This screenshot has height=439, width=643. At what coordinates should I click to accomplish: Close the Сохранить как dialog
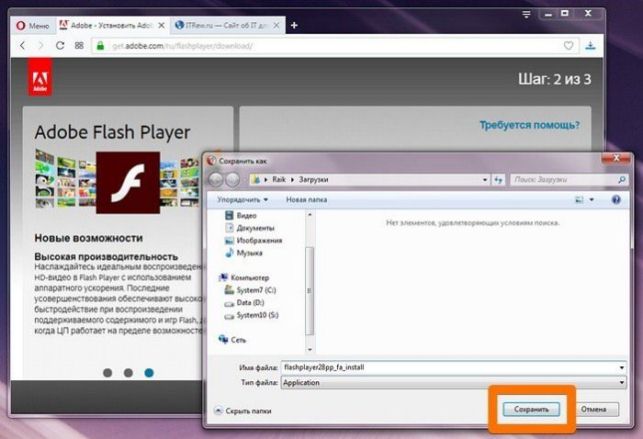point(616,158)
